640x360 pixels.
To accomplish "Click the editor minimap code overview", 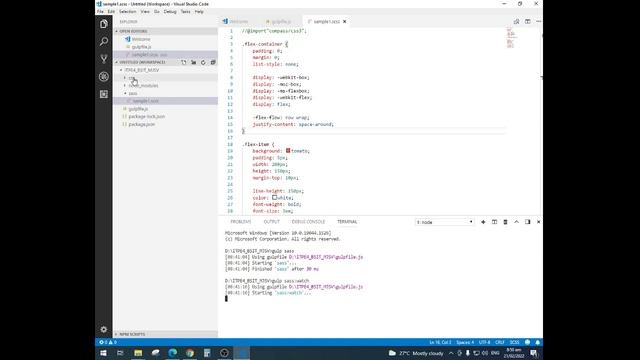I will [x=510, y=38].
